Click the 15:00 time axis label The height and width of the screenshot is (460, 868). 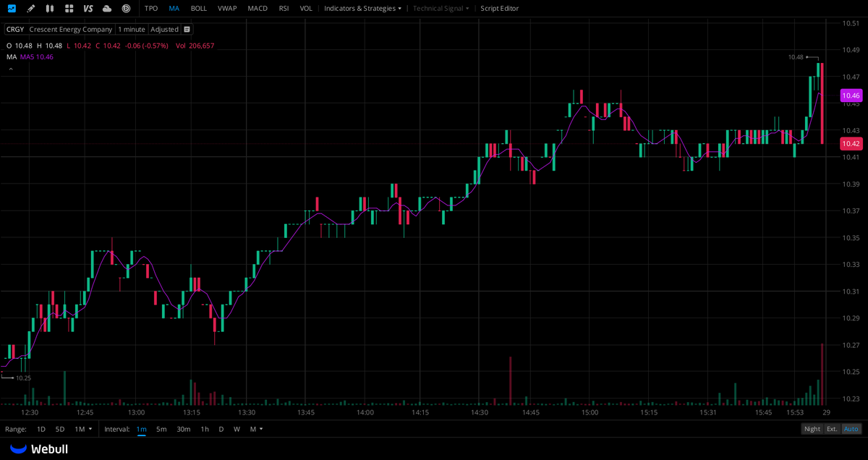(590, 412)
